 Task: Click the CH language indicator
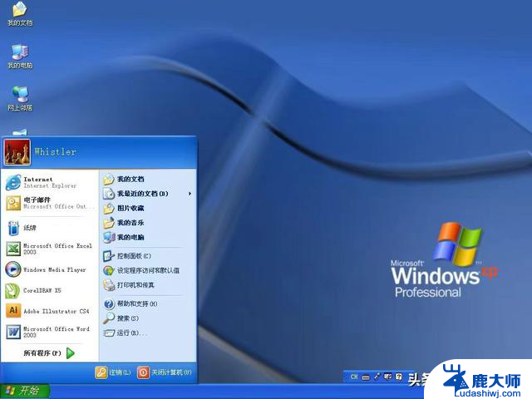click(354, 377)
